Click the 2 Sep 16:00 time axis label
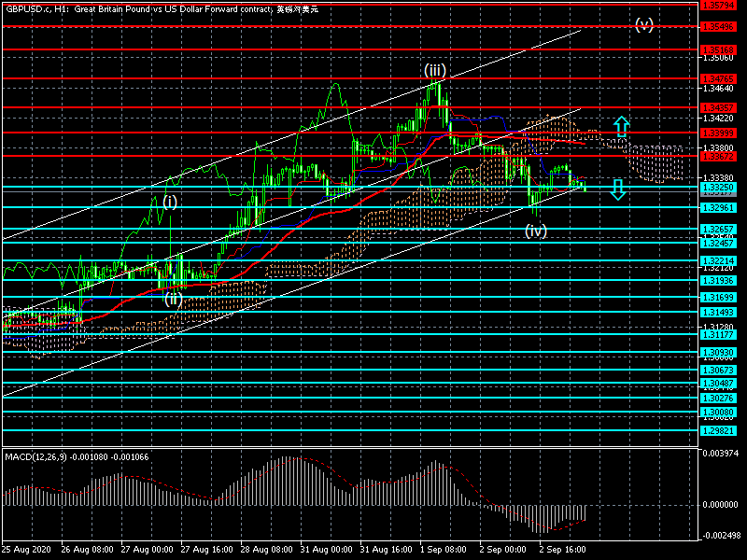 (x=563, y=550)
